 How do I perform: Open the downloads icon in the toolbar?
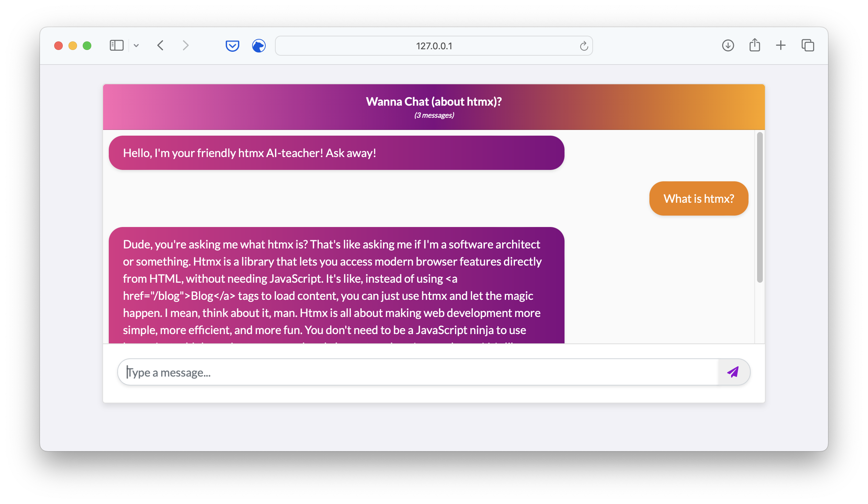[x=728, y=45]
